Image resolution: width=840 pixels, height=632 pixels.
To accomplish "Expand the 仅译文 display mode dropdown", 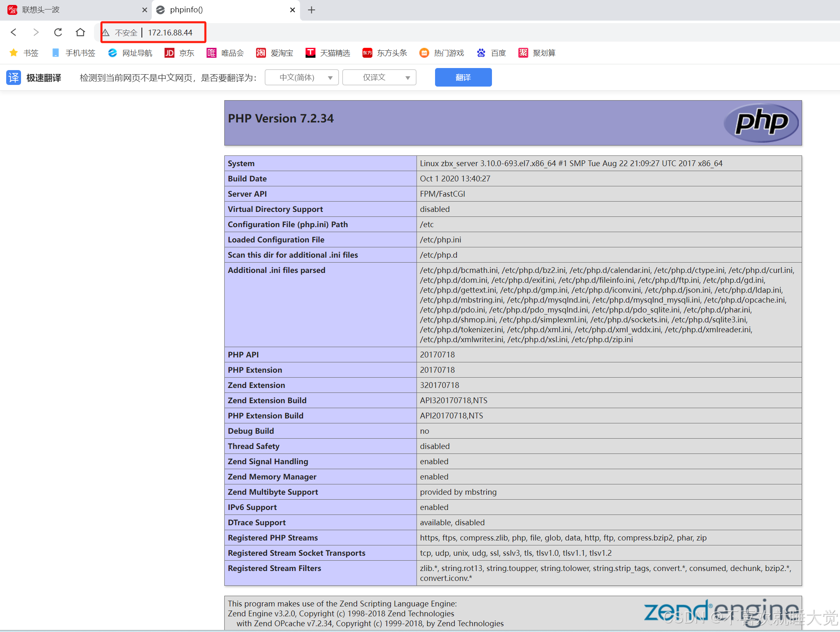I will (x=379, y=78).
